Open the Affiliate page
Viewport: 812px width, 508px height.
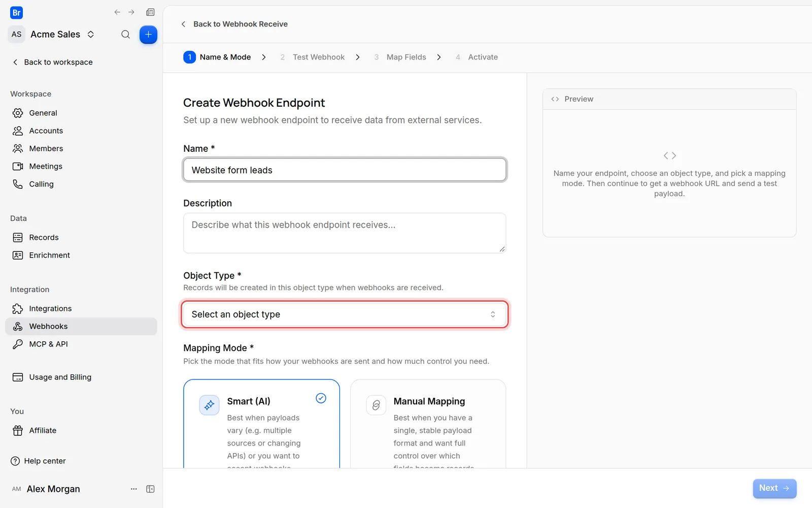point(81,430)
